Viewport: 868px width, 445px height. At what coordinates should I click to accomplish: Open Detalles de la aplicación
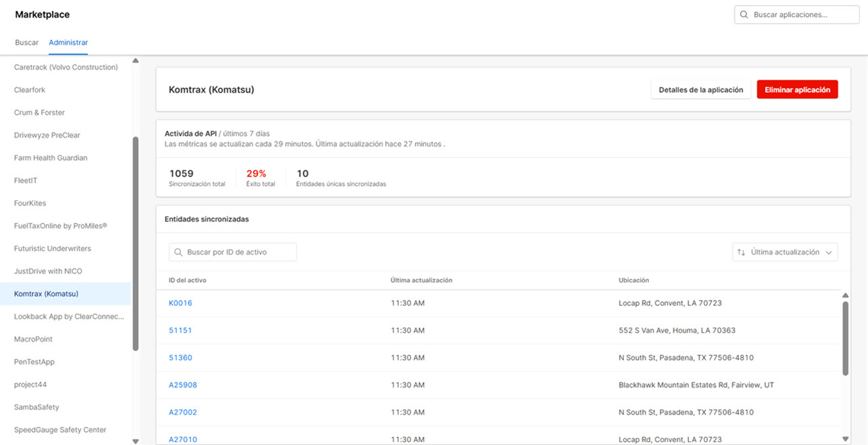[x=700, y=90]
